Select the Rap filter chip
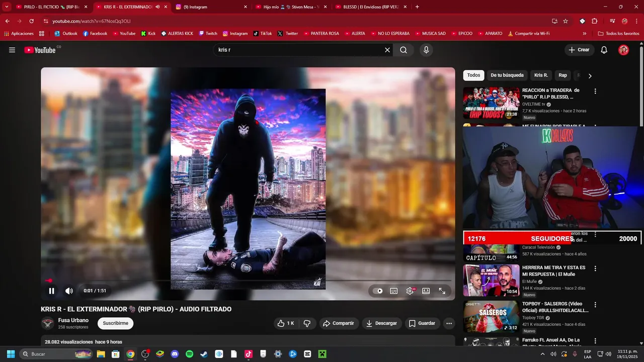Image resolution: width=644 pixels, height=362 pixels. (562, 75)
